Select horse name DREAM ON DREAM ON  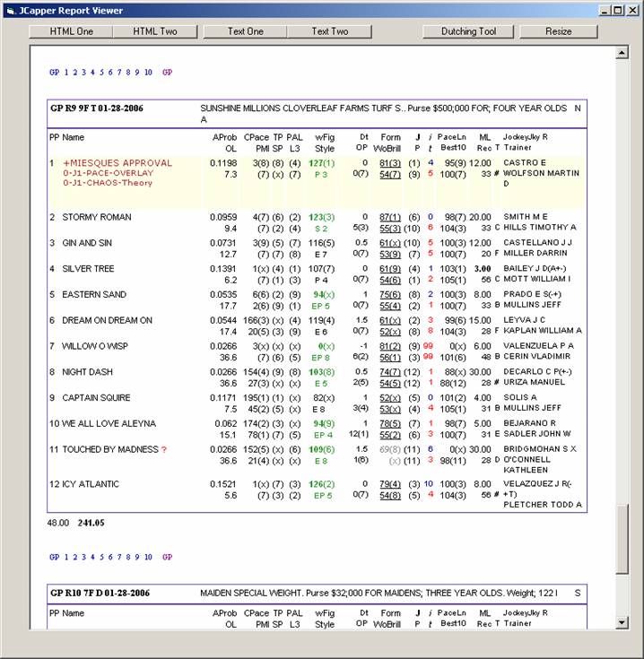pyautogui.click(x=108, y=320)
